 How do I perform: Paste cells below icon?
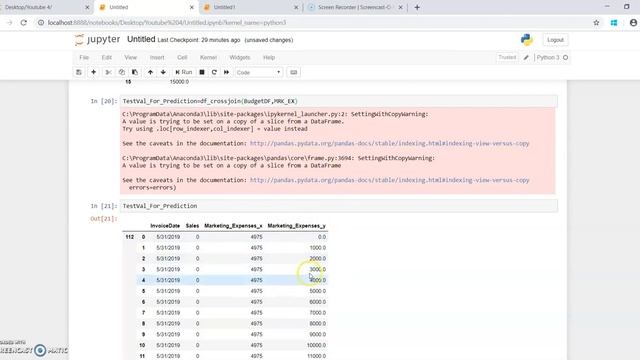135,72
